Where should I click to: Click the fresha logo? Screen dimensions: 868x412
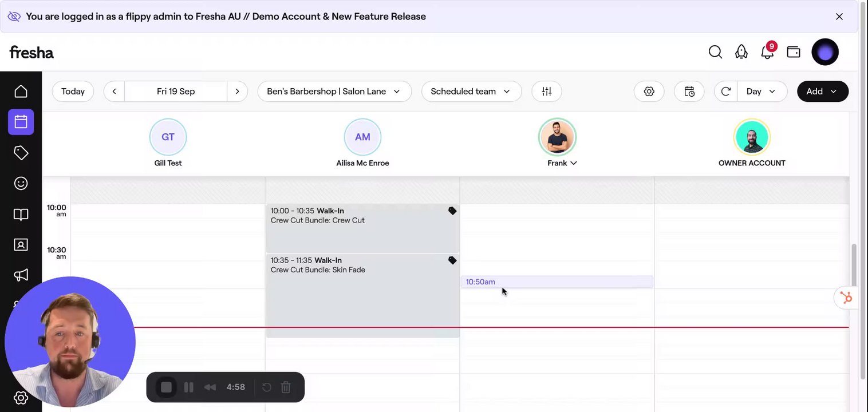31,53
